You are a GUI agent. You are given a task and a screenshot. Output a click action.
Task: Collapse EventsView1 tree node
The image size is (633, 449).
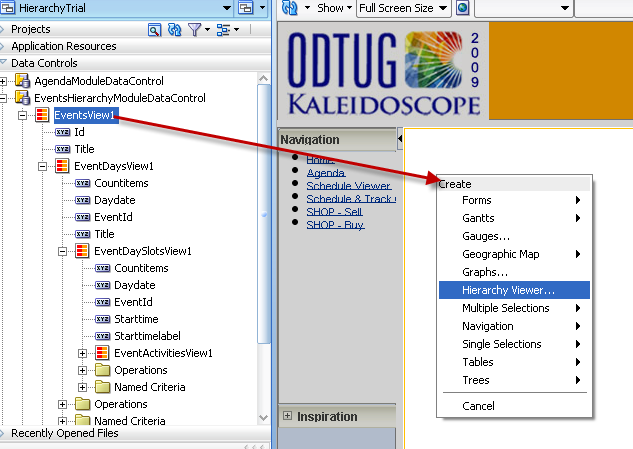point(23,115)
